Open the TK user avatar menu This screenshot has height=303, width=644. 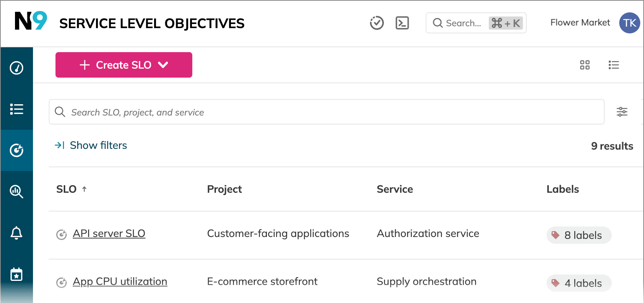(629, 23)
